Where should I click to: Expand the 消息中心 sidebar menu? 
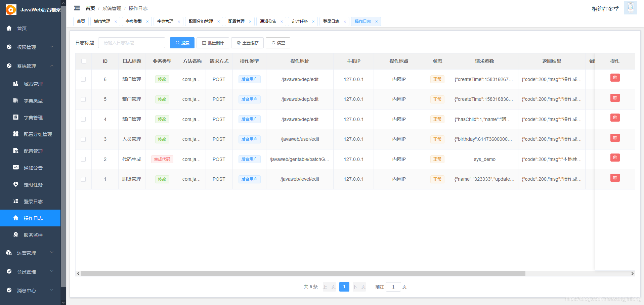click(x=30, y=290)
